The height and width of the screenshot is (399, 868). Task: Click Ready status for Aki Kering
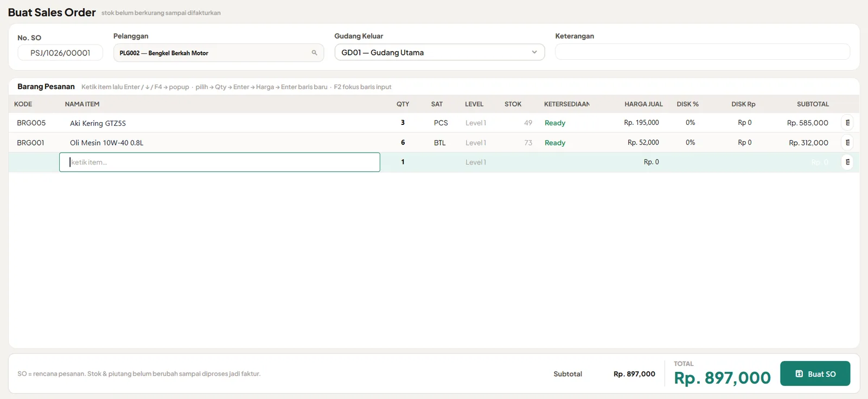pos(555,123)
